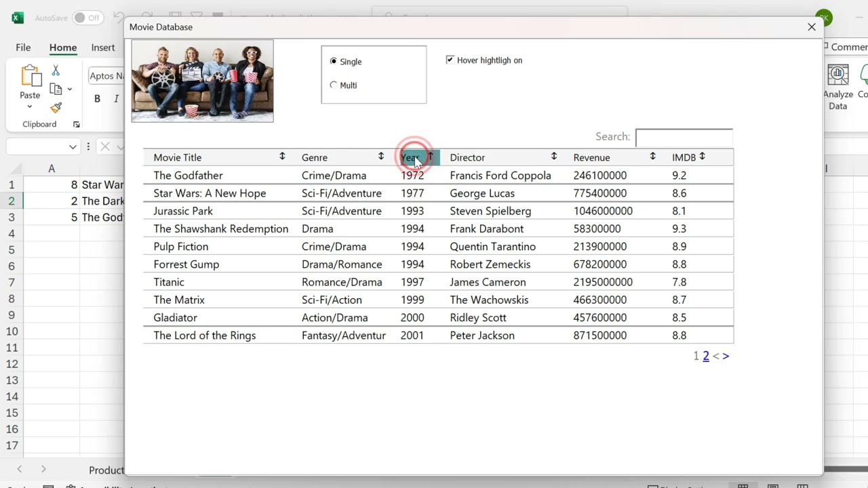
Task: Click into the Search input field
Action: coord(684,137)
